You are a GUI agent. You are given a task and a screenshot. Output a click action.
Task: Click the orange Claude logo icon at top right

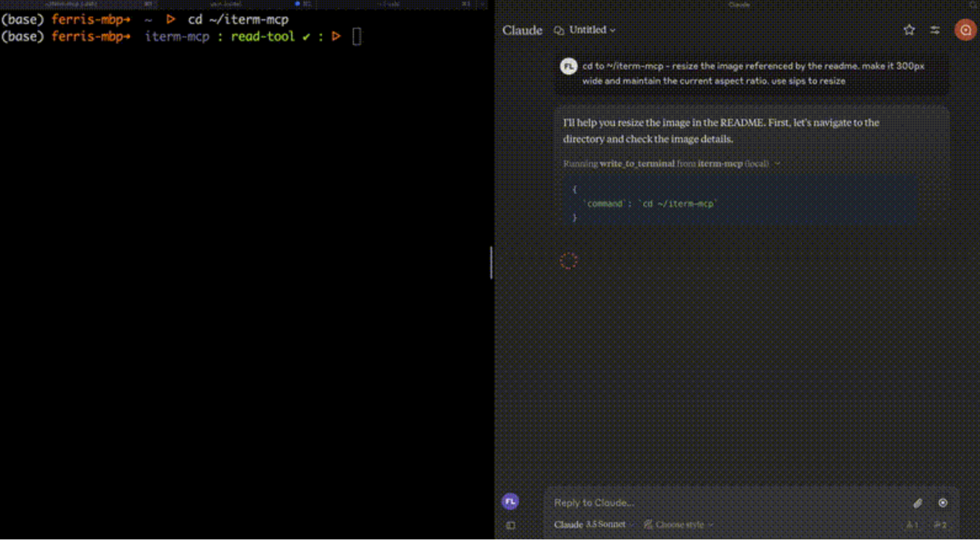coord(965,30)
